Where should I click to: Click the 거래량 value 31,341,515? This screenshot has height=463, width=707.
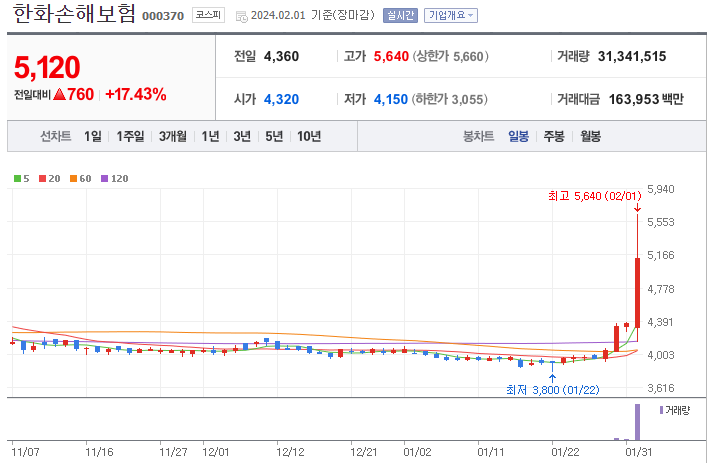click(632, 56)
